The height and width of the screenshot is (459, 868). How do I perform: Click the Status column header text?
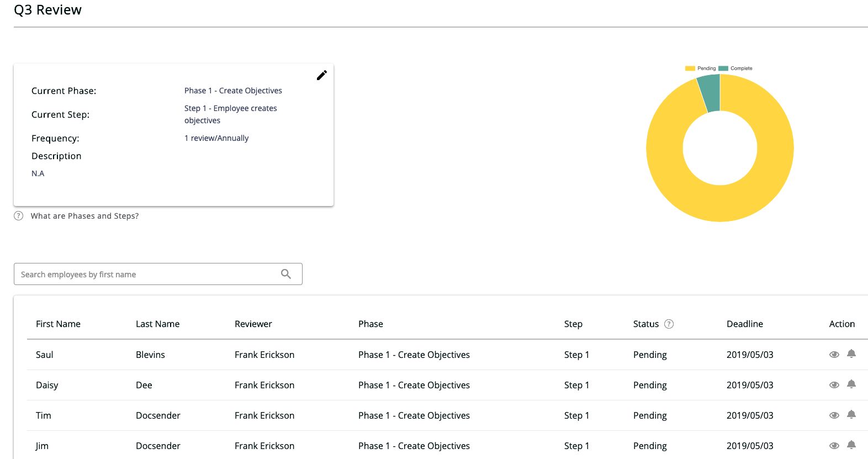(646, 324)
